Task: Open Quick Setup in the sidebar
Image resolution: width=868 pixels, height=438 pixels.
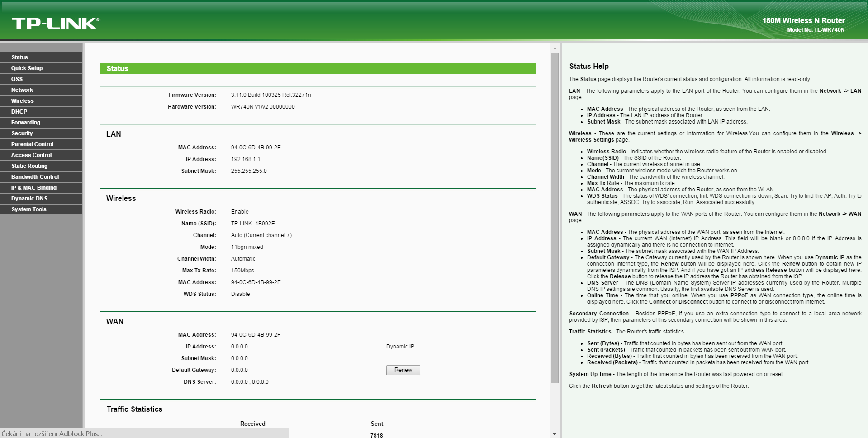Action: (x=41, y=68)
